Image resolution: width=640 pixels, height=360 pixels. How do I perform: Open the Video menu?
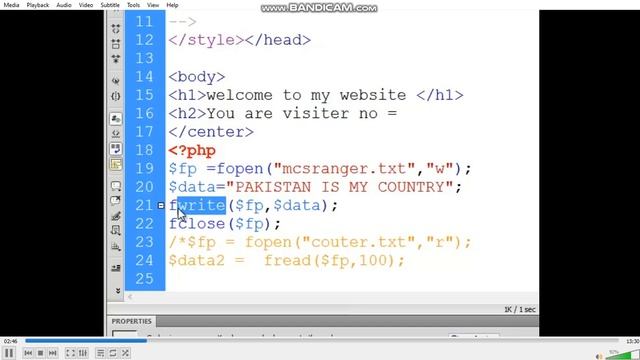point(86,5)
